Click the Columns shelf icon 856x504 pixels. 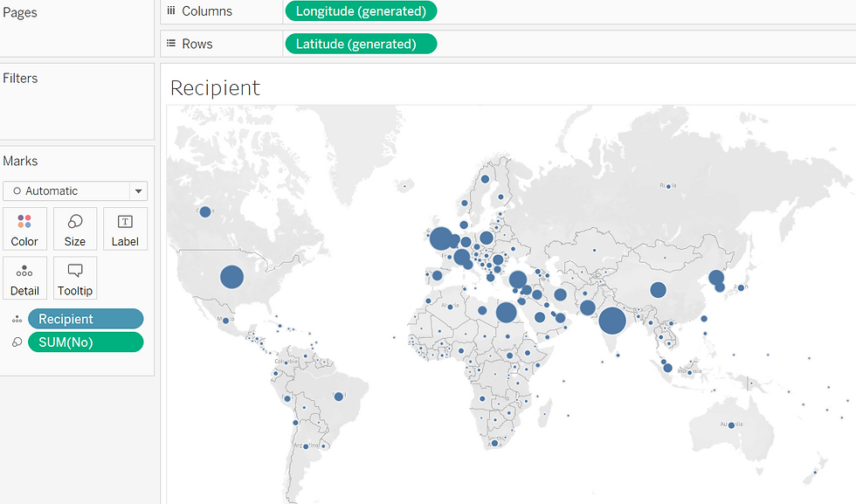pyautogui.click(x=171, y=11)
